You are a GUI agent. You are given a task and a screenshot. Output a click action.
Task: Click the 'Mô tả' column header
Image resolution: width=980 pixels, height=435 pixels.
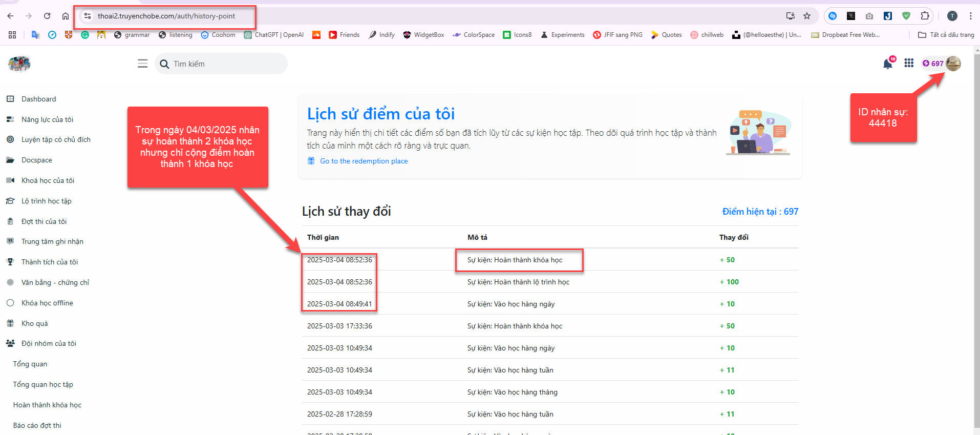477,237
